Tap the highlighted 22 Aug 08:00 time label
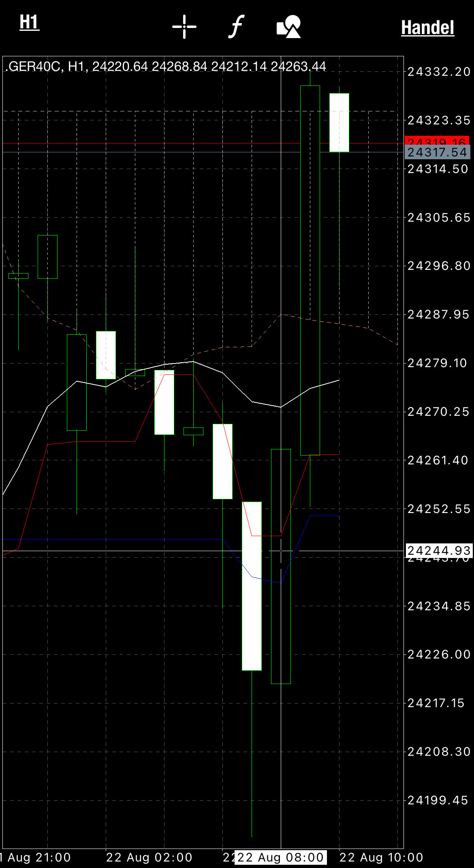The width and height of the screenshot is (474, 868). pos(280,857)
